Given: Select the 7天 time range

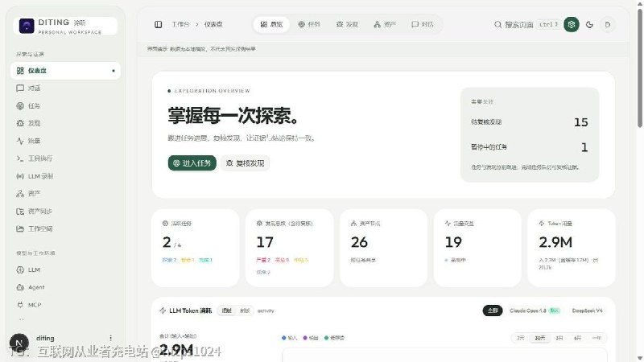Looking at the screenshot, I should click(x=520, y=338).
